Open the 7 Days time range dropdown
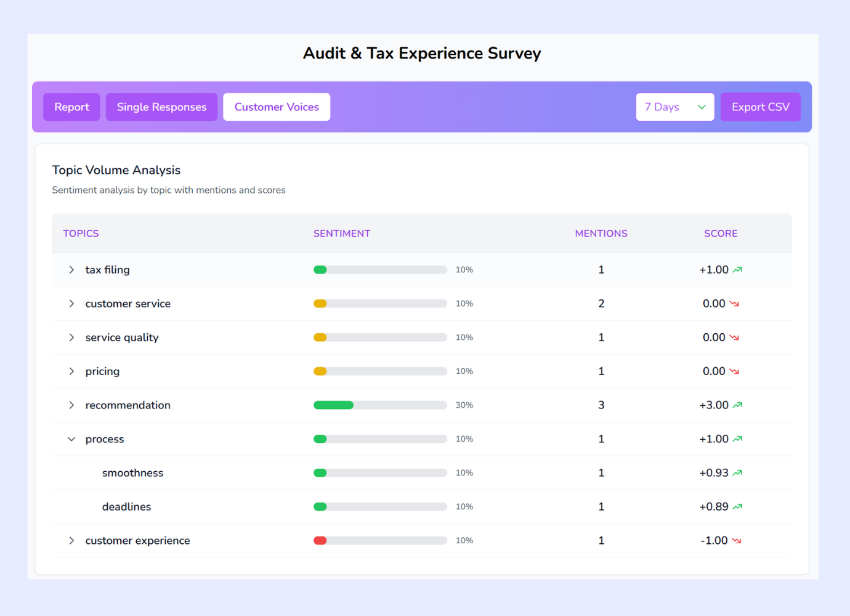 [x=675, y=107]
